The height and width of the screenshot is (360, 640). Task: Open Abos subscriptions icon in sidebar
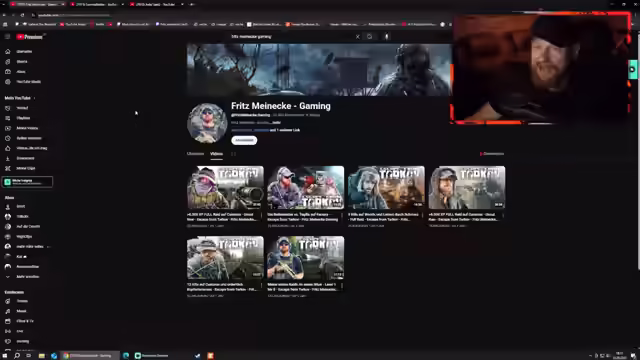(x=8, y=71)
